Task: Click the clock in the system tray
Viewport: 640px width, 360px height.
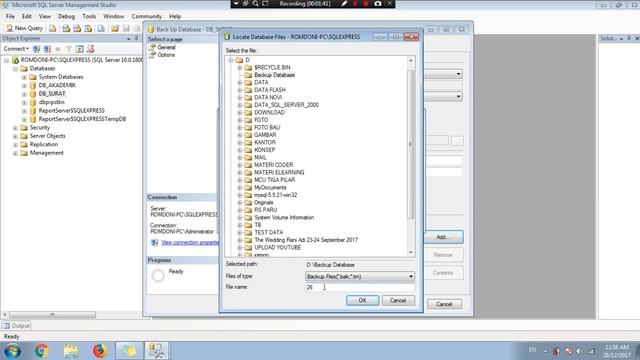Action: [617, 351]
